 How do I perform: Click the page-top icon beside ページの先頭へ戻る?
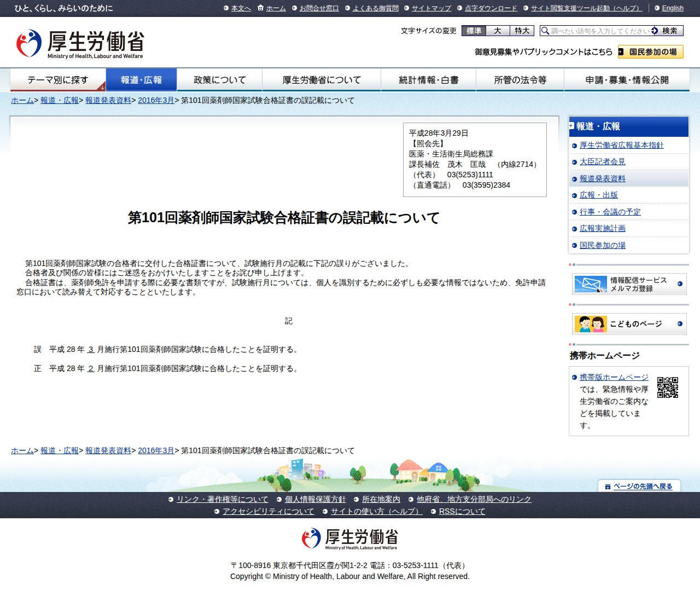tap(608, 487)
